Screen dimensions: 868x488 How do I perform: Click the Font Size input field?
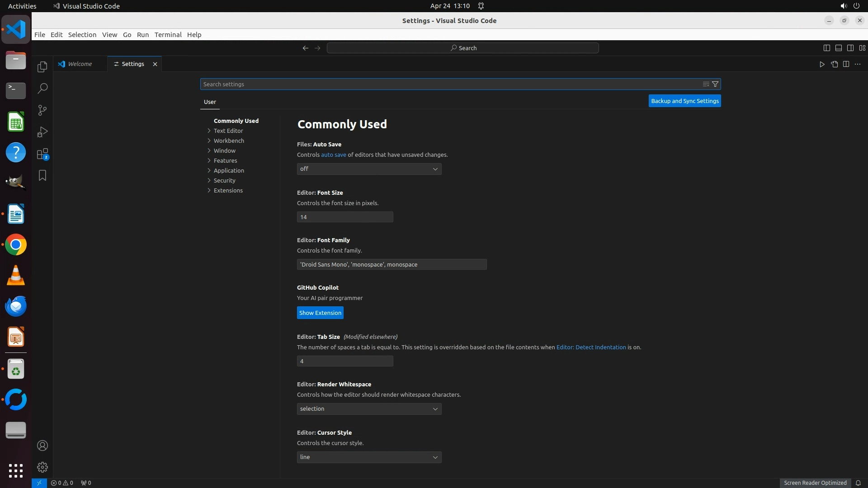pyautogui.click(x=344, y=217)
